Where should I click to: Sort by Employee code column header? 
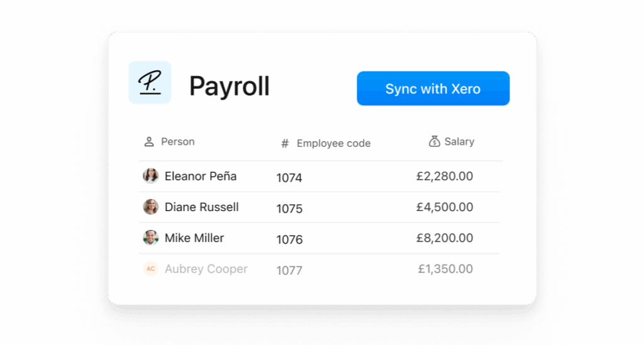[333, 143]
